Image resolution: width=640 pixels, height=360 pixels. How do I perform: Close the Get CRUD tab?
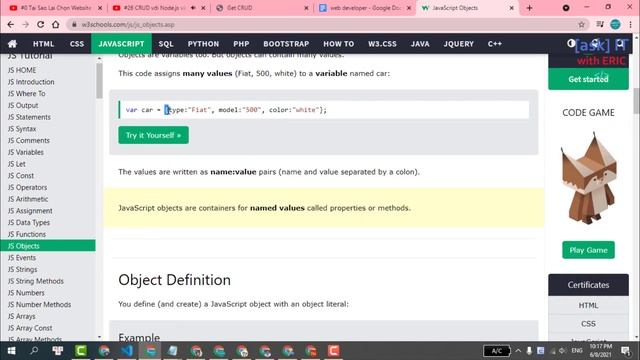(306, 8)
